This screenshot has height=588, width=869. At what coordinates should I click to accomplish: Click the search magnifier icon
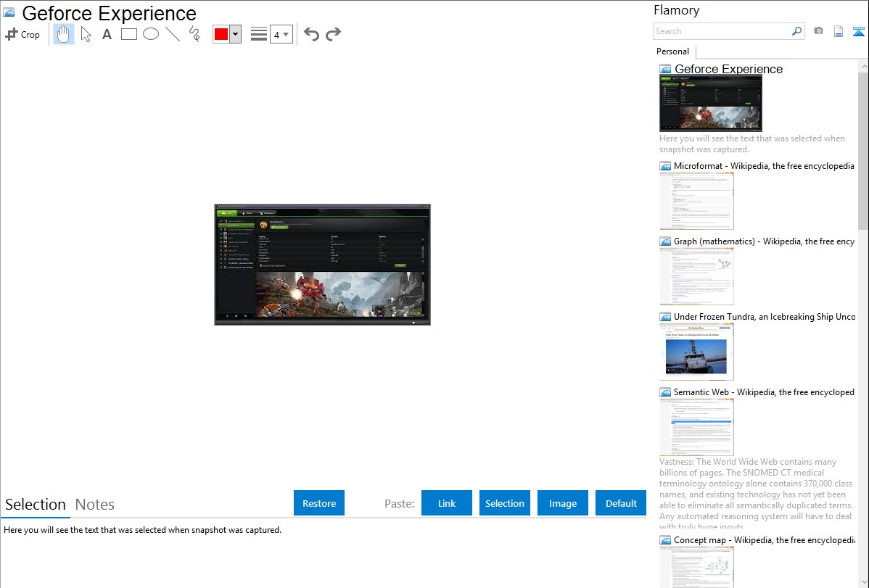click(x=797, y=31)
